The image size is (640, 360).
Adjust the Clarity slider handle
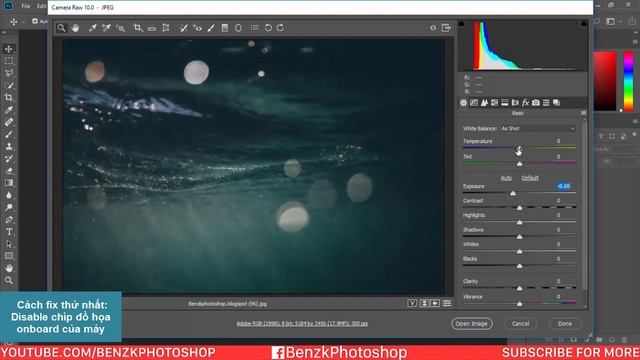click(x=520, y=289)
